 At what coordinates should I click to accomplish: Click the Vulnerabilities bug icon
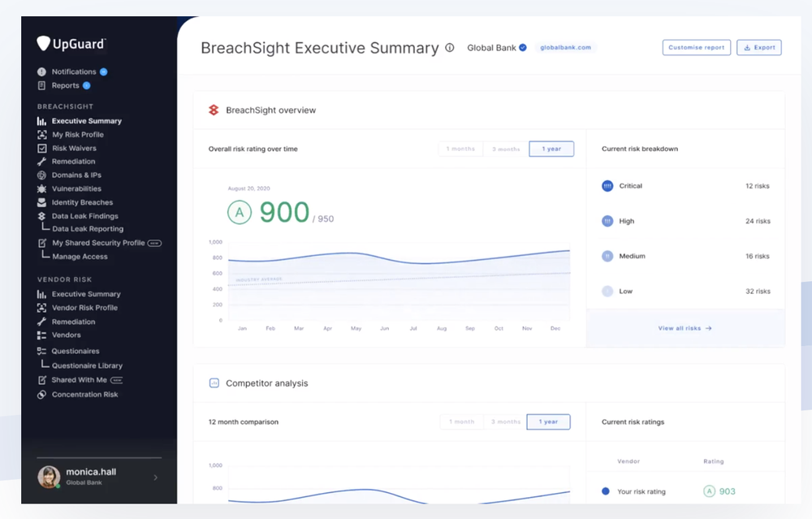pyautogui.click(x=41, y=188)
